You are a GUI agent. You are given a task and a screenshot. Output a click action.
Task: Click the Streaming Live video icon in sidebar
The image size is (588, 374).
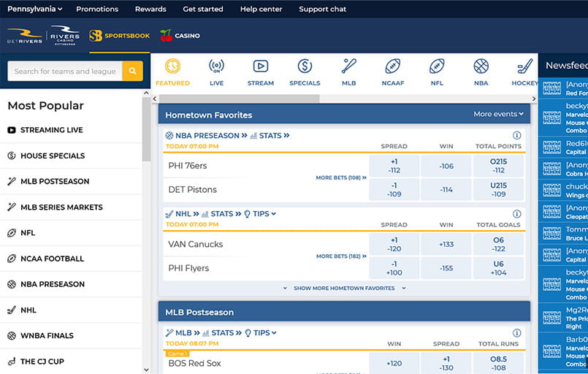(12, 130)
